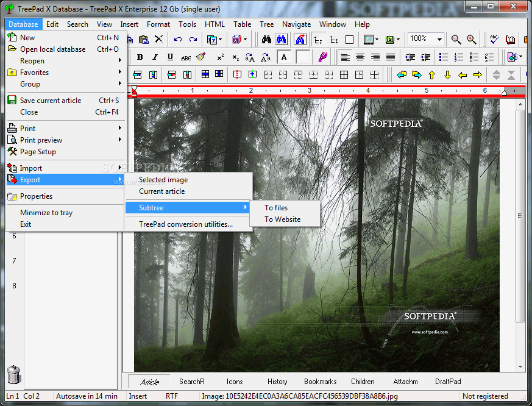
Task: Open Page Setup
Action: coord(66,152)
